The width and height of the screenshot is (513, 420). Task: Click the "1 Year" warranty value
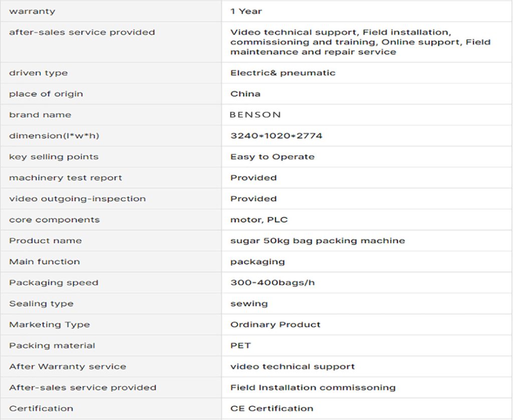(246, 11)
